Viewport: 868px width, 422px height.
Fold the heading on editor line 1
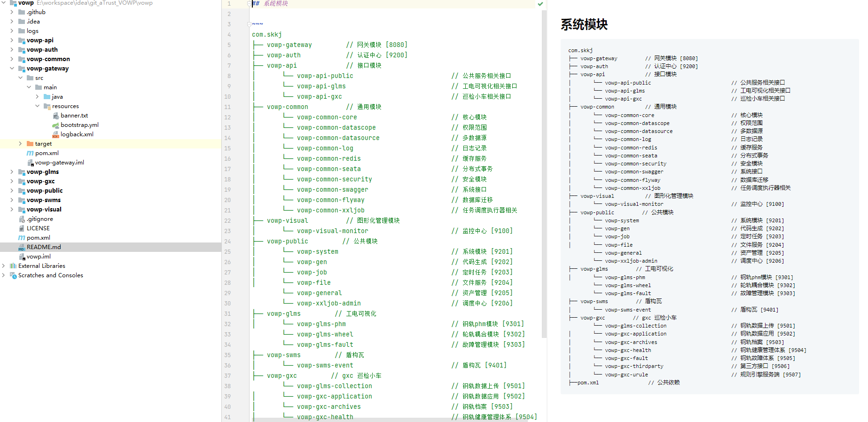249,4
